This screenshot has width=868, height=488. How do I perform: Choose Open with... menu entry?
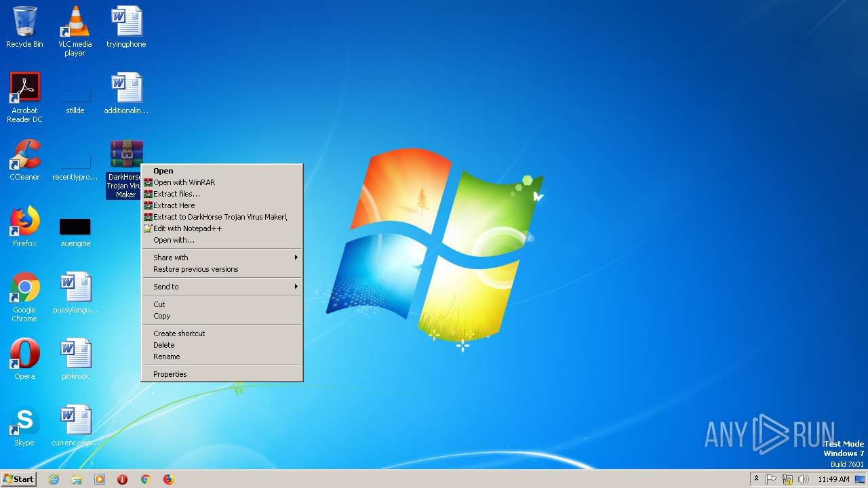[x=222, y=240]
